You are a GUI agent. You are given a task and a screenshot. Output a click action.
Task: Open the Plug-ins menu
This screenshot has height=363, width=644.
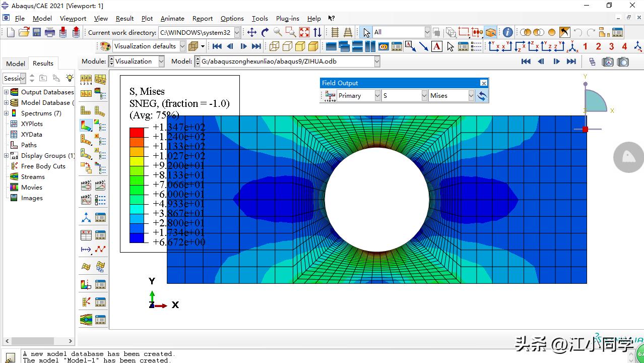click(288, 19)
